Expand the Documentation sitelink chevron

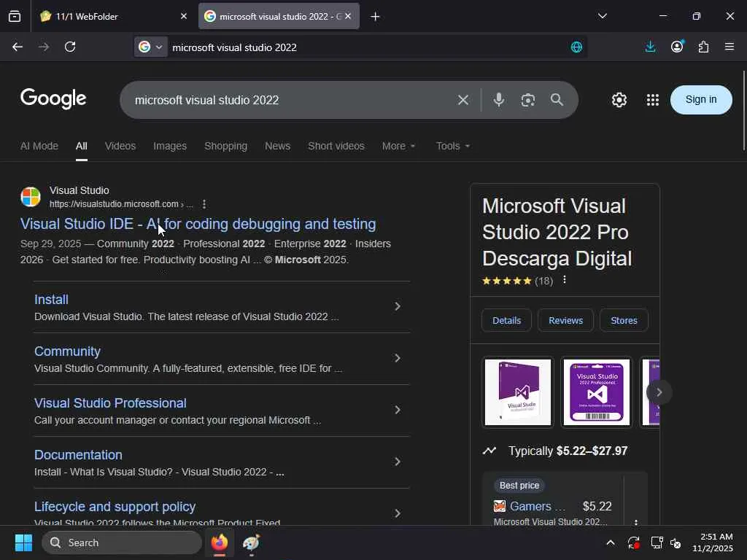click(398, 462)
